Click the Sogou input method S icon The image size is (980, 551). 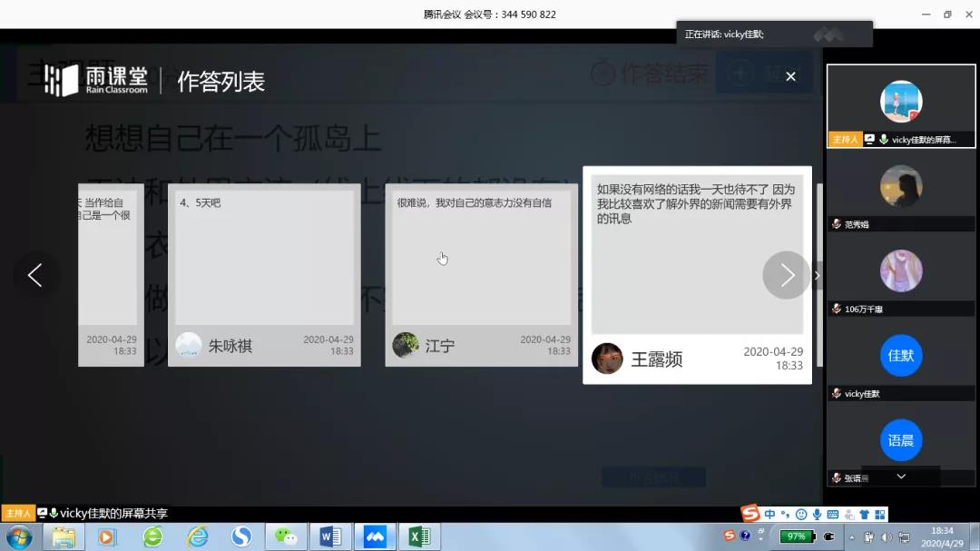pos(750,515)
